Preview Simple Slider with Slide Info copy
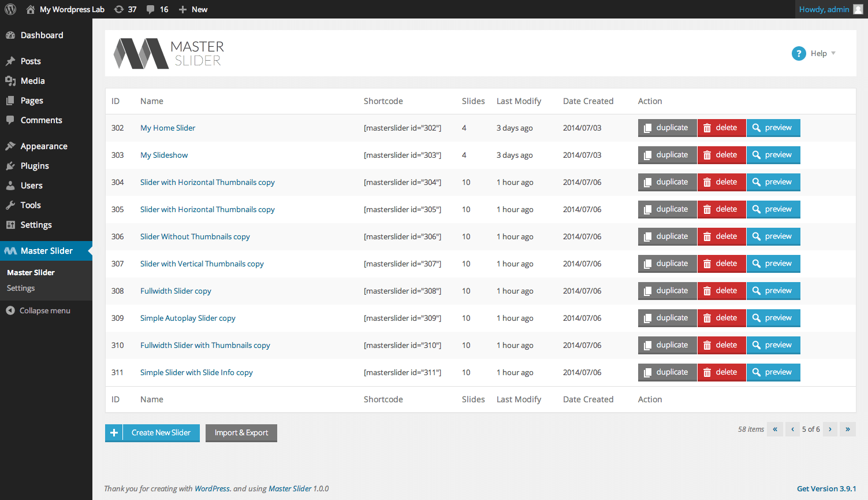This screenshot has height=500, width=868. (x=773, y=372)
